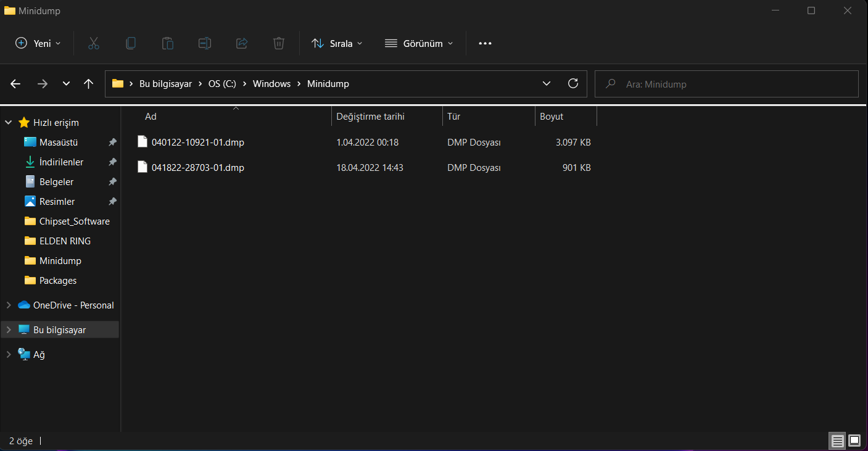Viewport: 868px width, 451px height.
Task: Click the 901 KB size value
Action: (577, 168)
